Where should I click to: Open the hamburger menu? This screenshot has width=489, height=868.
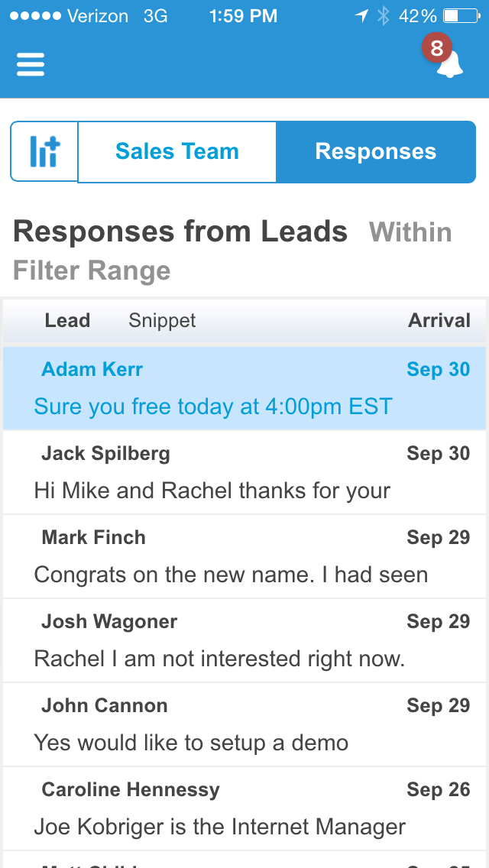coord(31,64)
